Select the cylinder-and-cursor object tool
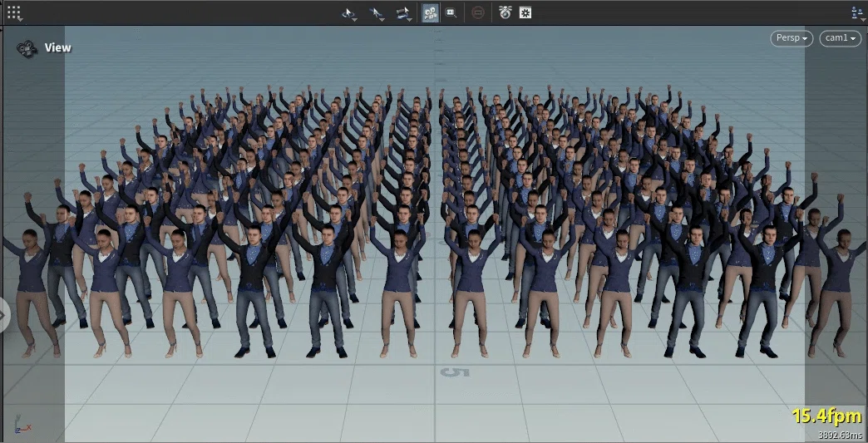This screenshot has height=443, width=868. (x=404, y=12)
